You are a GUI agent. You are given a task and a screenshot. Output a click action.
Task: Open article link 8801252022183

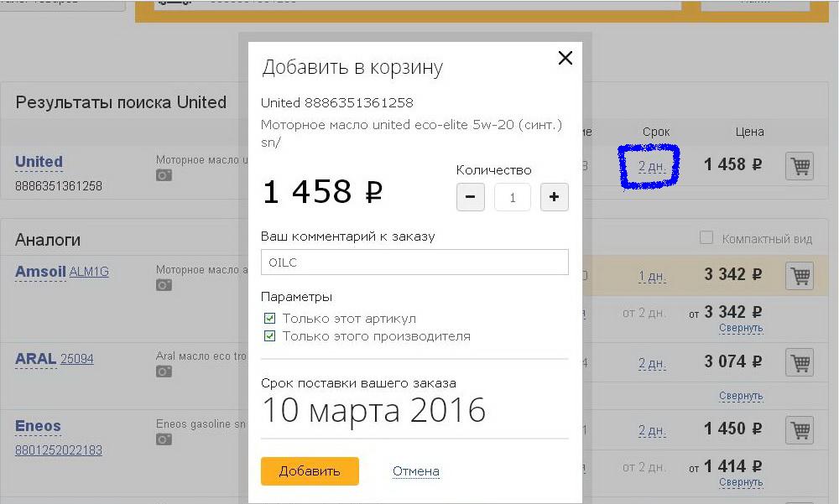[59, 450]
